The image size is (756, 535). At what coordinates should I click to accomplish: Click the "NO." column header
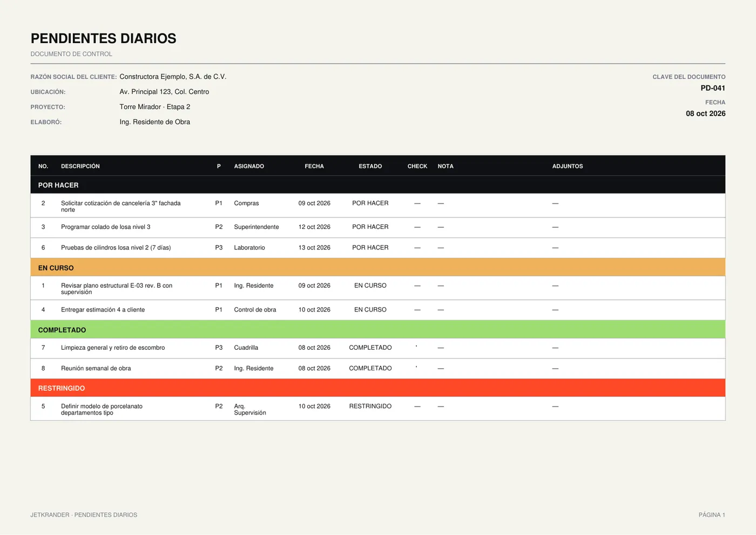coord(43,166)
